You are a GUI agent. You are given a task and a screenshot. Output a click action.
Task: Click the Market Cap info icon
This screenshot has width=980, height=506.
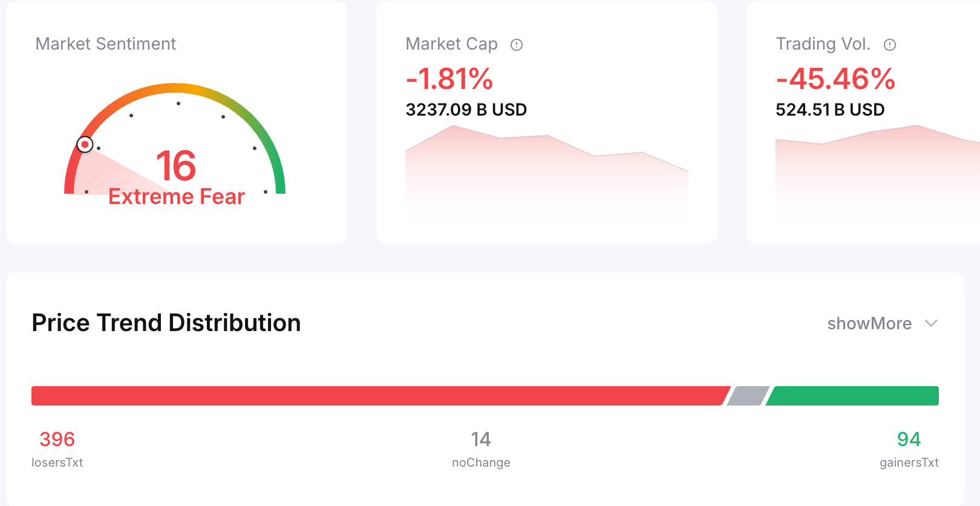click(x=517, y=45)
